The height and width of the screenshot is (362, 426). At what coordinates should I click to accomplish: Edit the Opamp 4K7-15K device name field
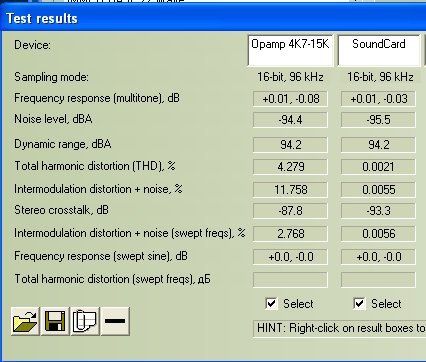pos(290,50)
